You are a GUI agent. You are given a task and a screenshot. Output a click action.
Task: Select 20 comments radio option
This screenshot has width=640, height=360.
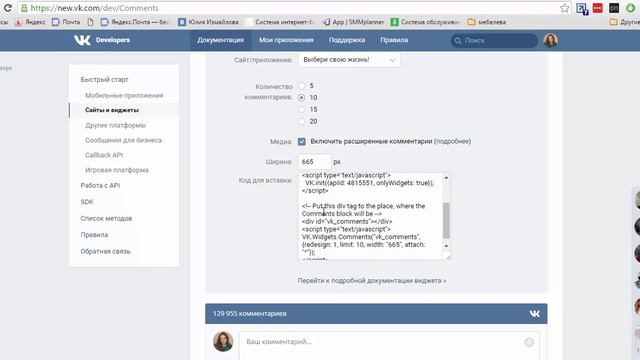click(x=302, y=121)
